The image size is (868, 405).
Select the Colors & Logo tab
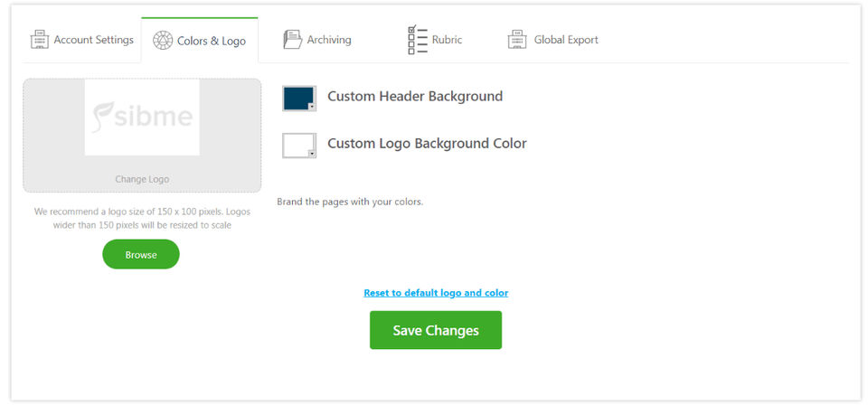coord(199,41)
